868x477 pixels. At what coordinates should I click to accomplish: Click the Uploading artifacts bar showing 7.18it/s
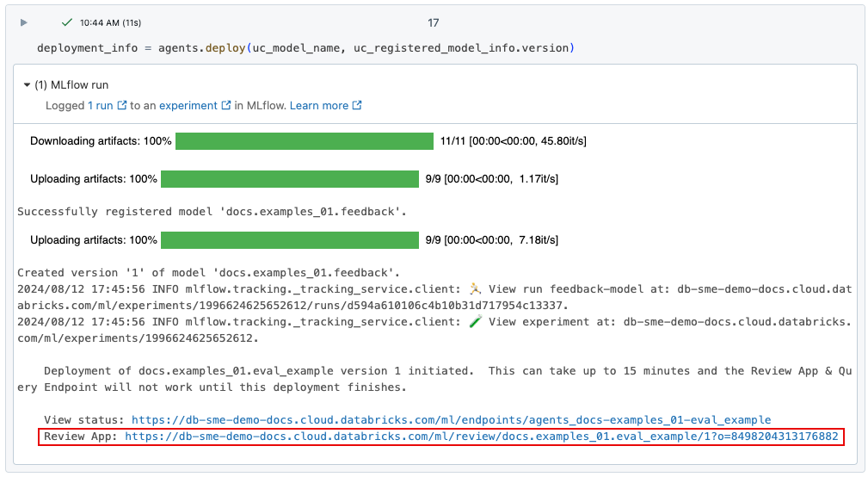coord(289,240)
